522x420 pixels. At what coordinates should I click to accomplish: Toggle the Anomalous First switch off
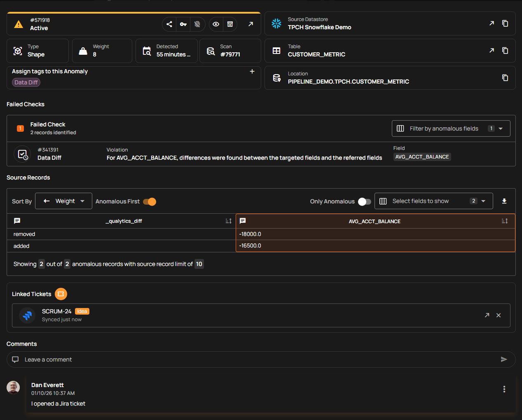click(149, 201)
